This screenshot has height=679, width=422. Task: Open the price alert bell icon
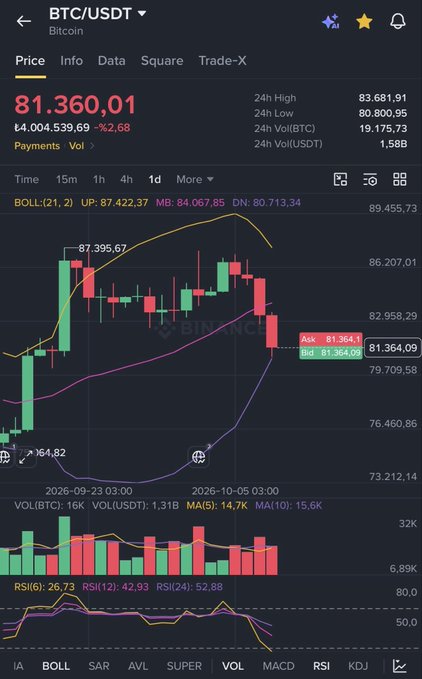(x=398, y=21)
